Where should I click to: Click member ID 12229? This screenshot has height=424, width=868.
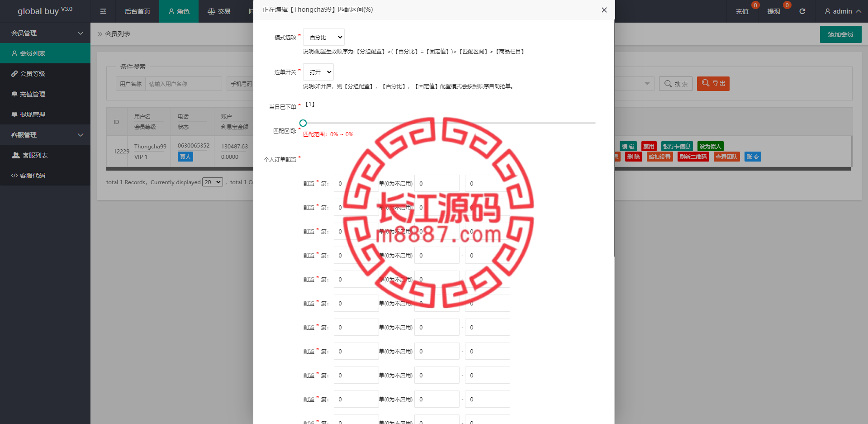(x=121, y=151)
